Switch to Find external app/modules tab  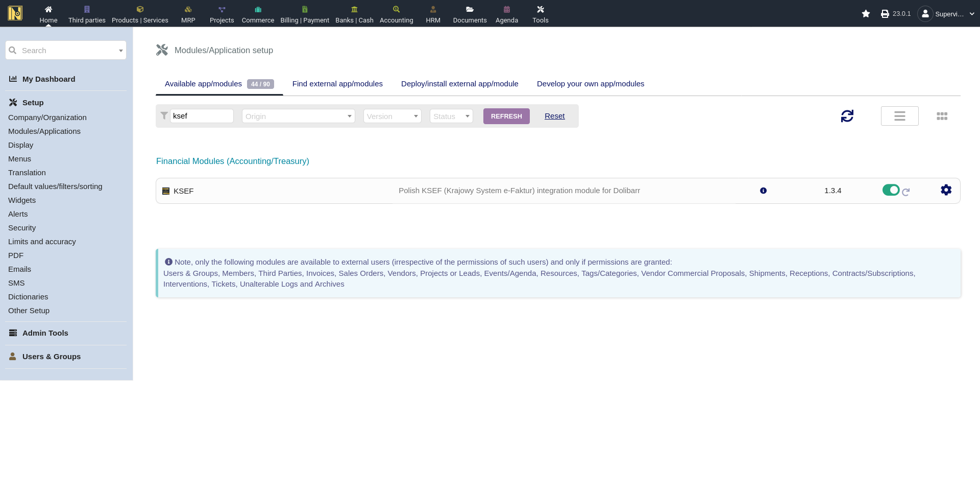tap(337, 84)
